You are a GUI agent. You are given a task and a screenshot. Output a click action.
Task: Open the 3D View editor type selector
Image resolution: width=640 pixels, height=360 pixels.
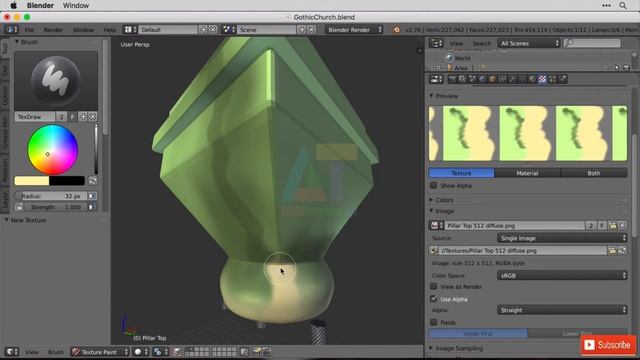pyautogui.click(x=11, y=352)
